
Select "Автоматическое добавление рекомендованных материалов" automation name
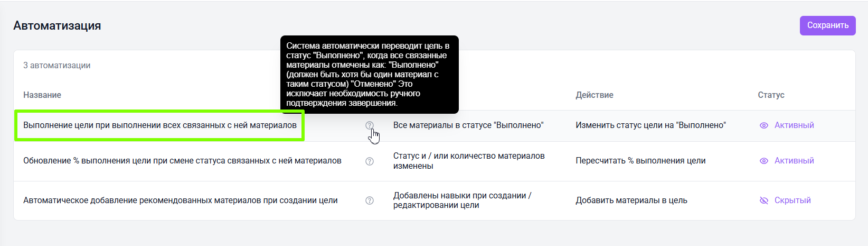(180, 201)
